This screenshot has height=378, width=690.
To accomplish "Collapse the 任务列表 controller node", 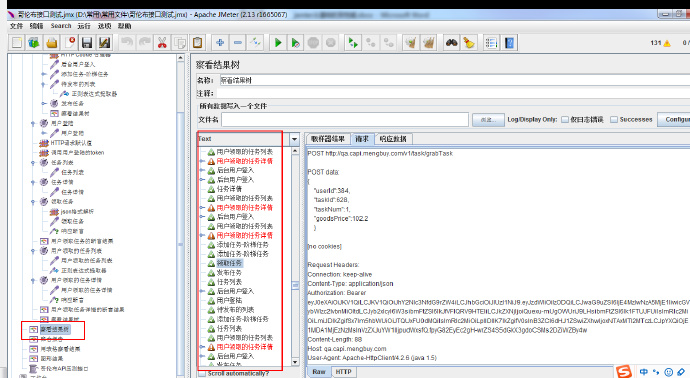I will (33, 162).
